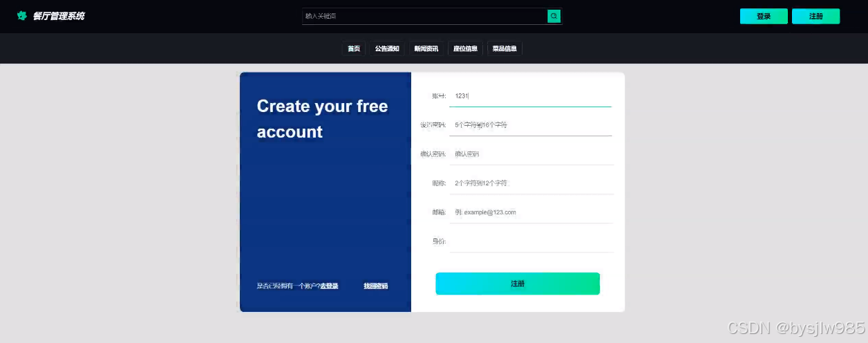Image resolution: width=868 pixels, height=343 pixels.
Task: Click the search magnifier icon button
Action: (x=554, y=16)
